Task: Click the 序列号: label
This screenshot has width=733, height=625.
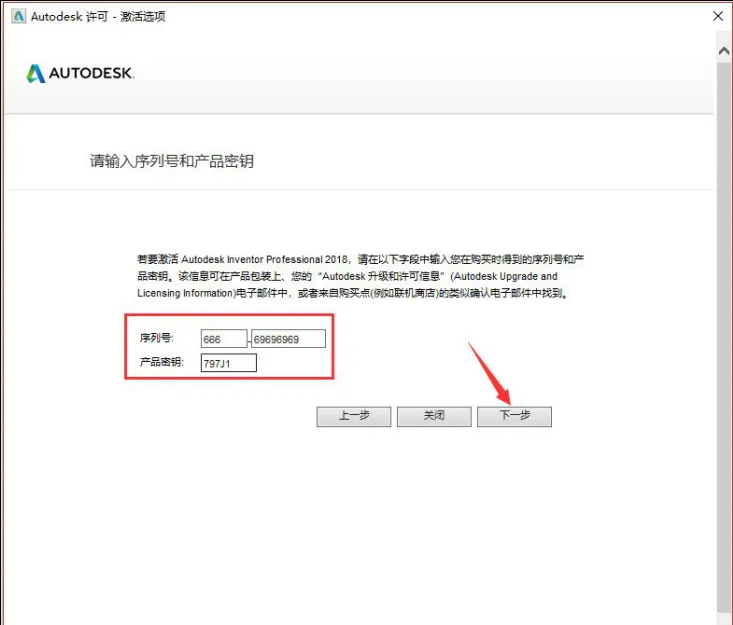Action: pos(157,338)
